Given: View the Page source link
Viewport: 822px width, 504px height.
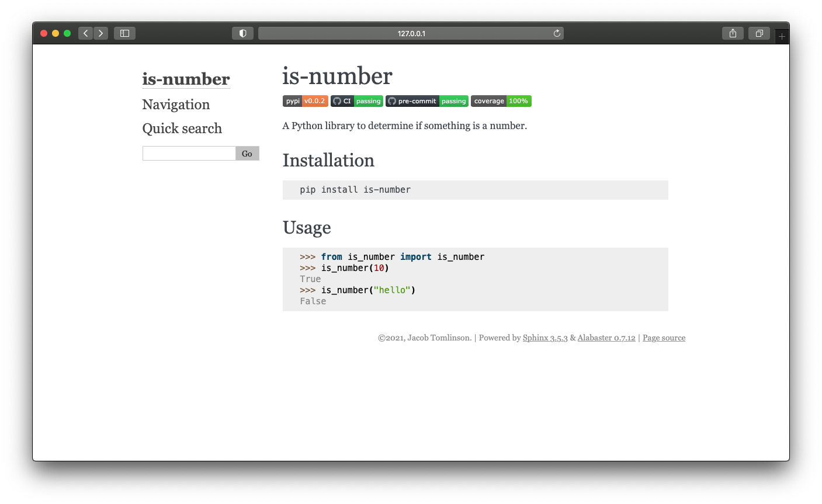Looking at the screenshot, I should coord(664,338).
